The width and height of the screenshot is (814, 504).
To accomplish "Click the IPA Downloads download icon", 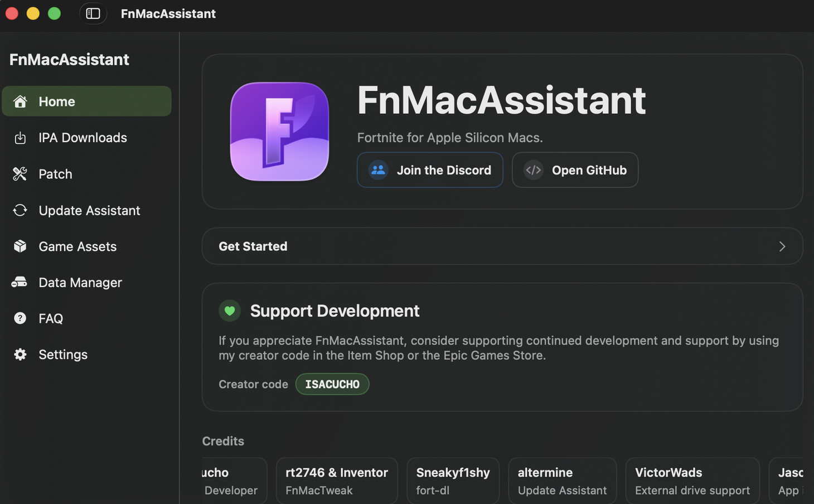I will tap(20, 138).
